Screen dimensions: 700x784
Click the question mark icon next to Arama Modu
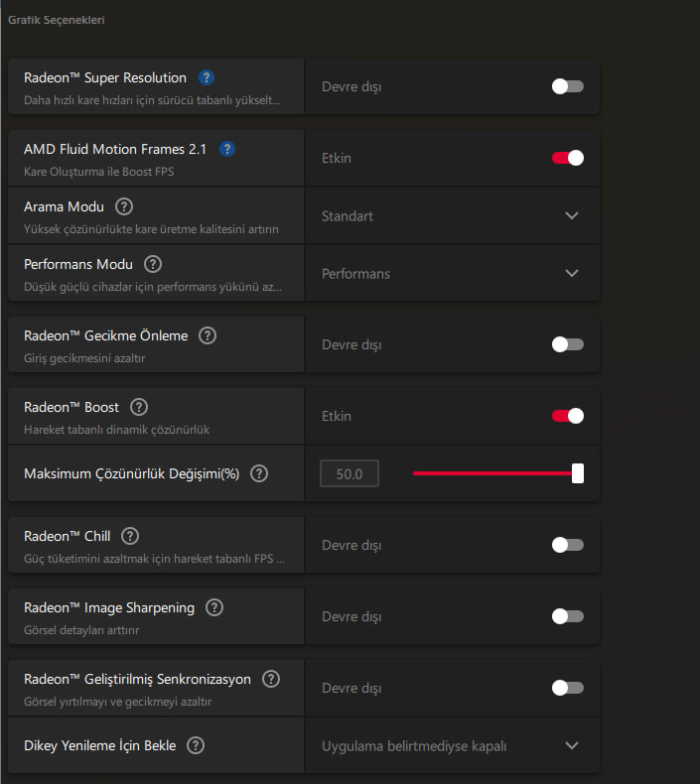click(x=124, y=206)
